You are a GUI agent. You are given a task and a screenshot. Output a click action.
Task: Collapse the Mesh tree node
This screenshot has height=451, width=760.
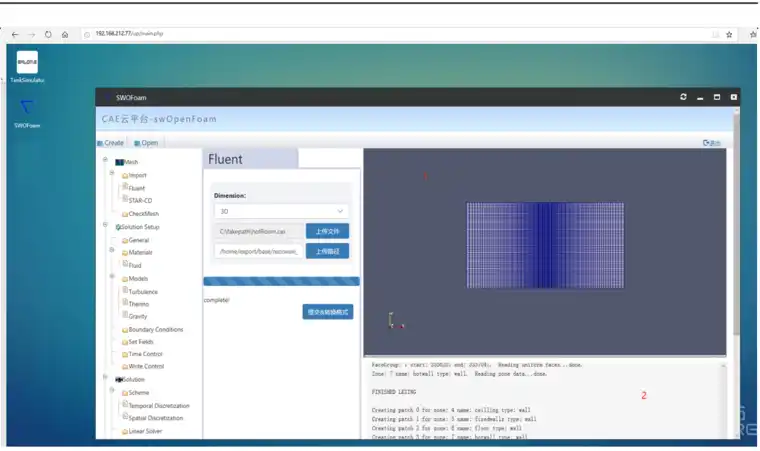click(x=105, y=160)
